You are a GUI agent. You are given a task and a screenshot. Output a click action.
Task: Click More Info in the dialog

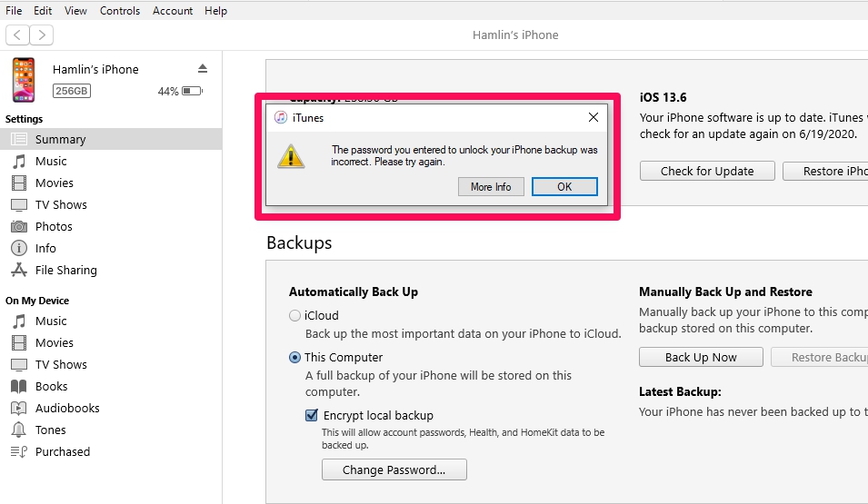point(491,187)
